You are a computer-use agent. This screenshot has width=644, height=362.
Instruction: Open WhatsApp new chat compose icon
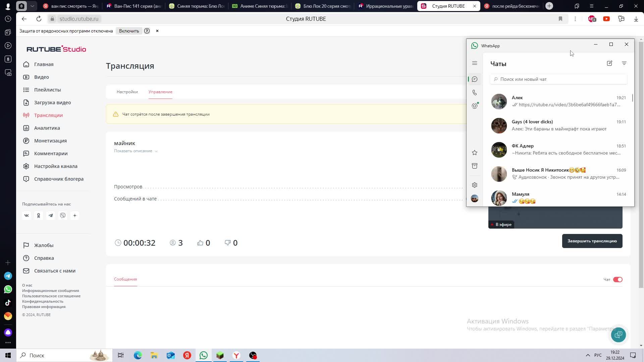point(609,63)
